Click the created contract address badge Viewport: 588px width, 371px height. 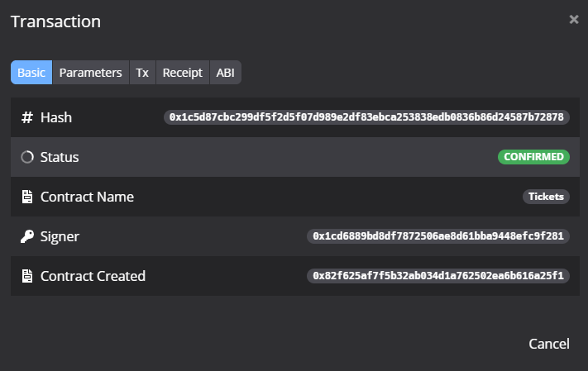click(437, 276)
